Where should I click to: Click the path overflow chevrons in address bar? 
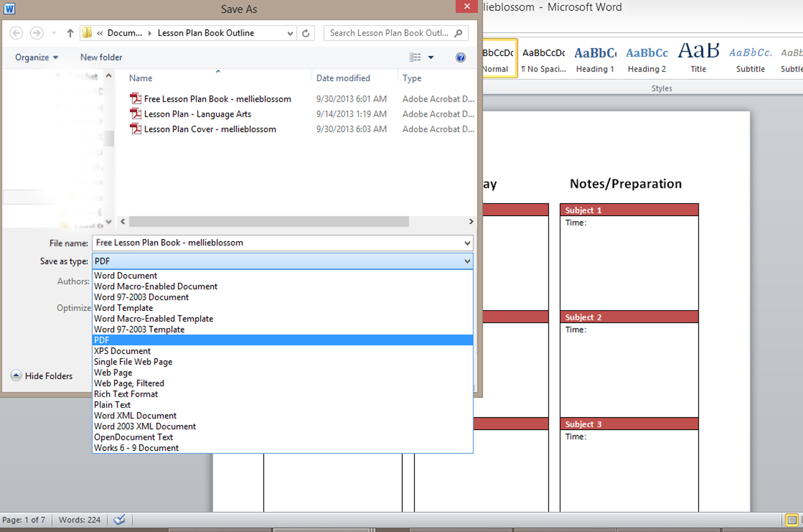[99, 33]
